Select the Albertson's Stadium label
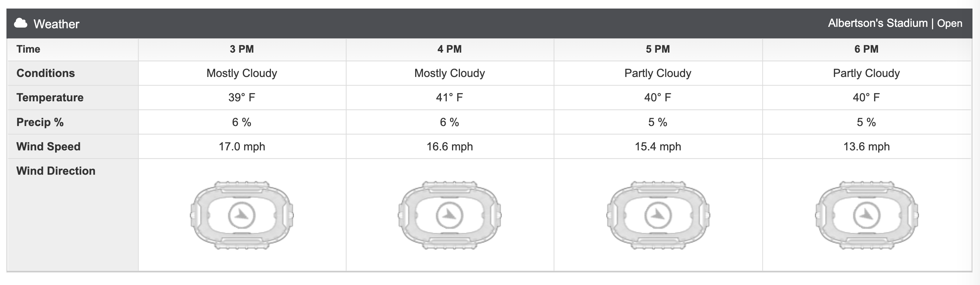980x285 pixels. tap(878, 23)
